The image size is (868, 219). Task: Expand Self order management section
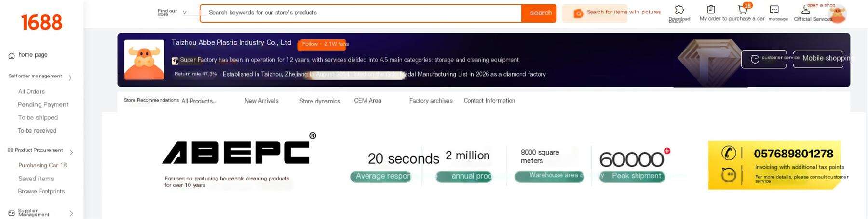coord(70,77)
